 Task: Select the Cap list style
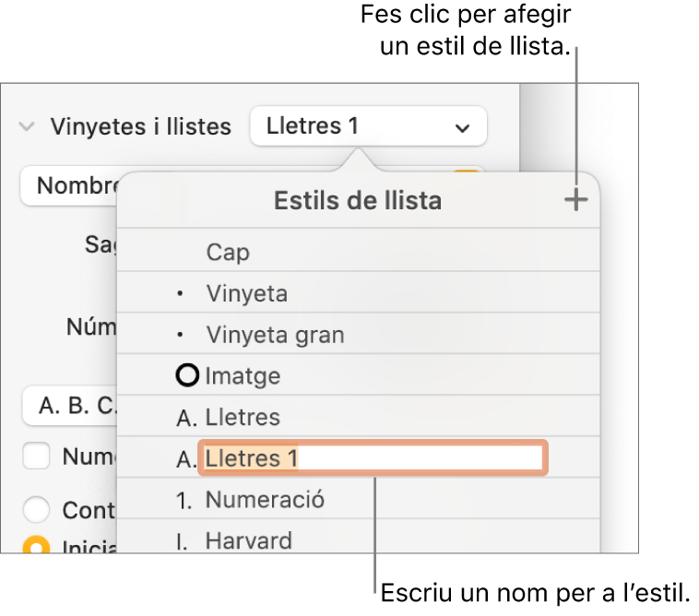(x=358, y=252)
